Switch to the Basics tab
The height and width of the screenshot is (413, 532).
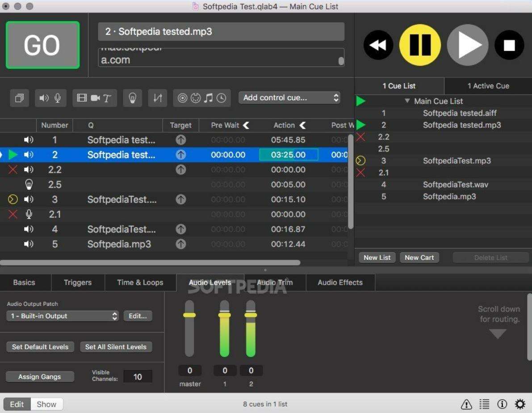pyautogui.click(x=24, y=282)
